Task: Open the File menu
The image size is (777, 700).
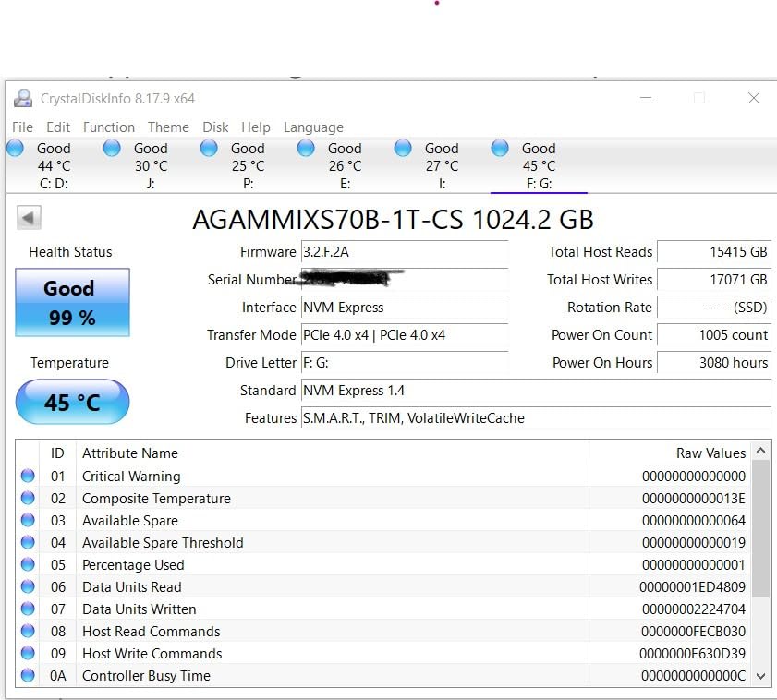Action: (22, 127)
